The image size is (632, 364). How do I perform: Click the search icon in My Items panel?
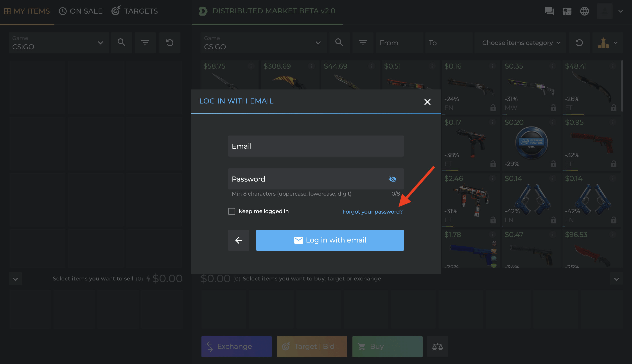(121, 43)
